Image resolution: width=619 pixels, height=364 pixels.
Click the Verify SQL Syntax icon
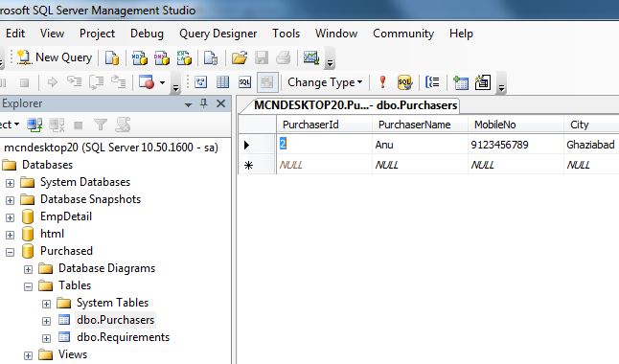(x=404, y=82)
